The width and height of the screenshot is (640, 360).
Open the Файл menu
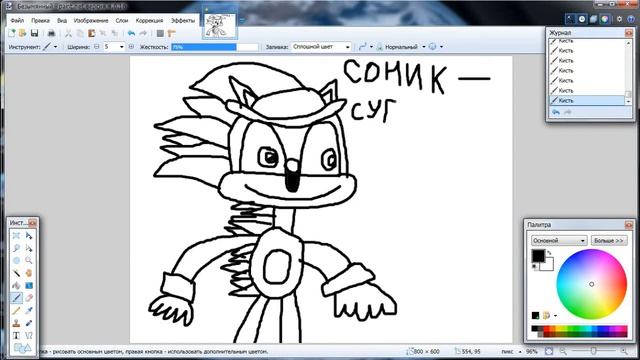18,20
